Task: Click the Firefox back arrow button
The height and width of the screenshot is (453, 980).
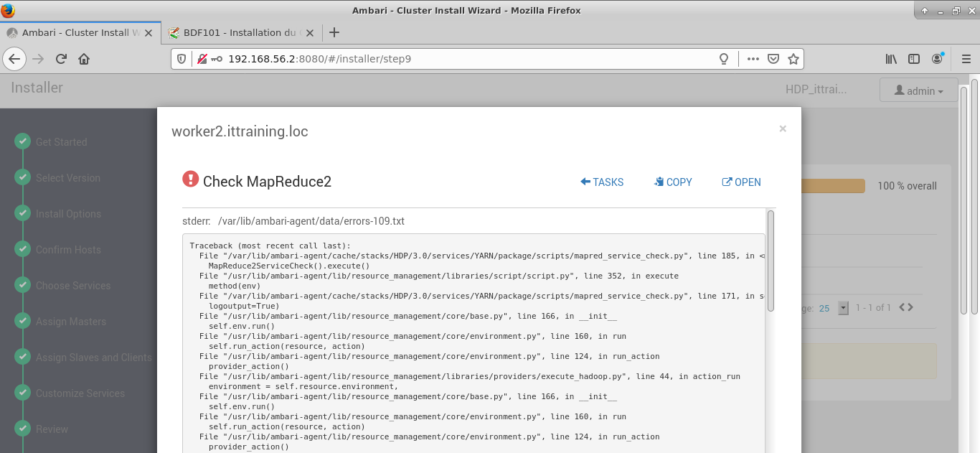Action: tap(14, 59)
